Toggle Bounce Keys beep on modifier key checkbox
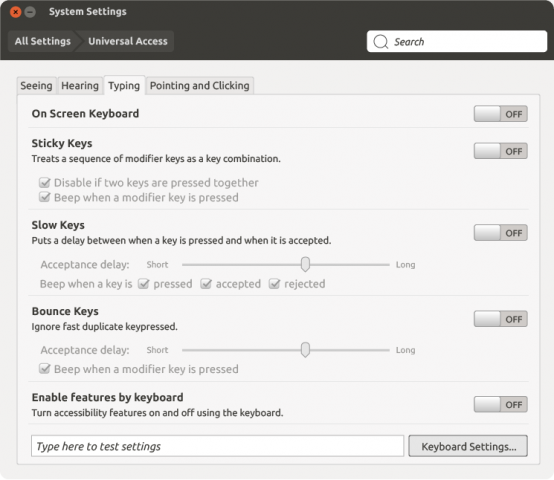 (45, 369)
